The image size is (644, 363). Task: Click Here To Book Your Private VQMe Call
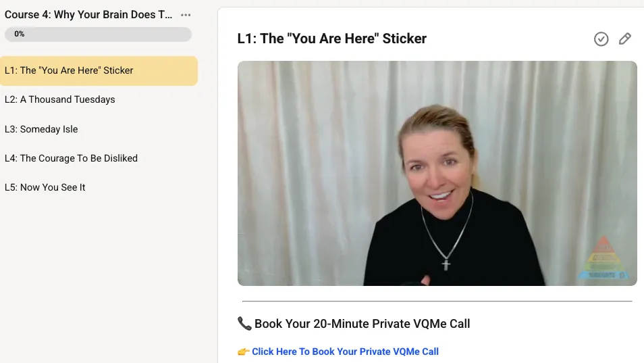(345, 352)
